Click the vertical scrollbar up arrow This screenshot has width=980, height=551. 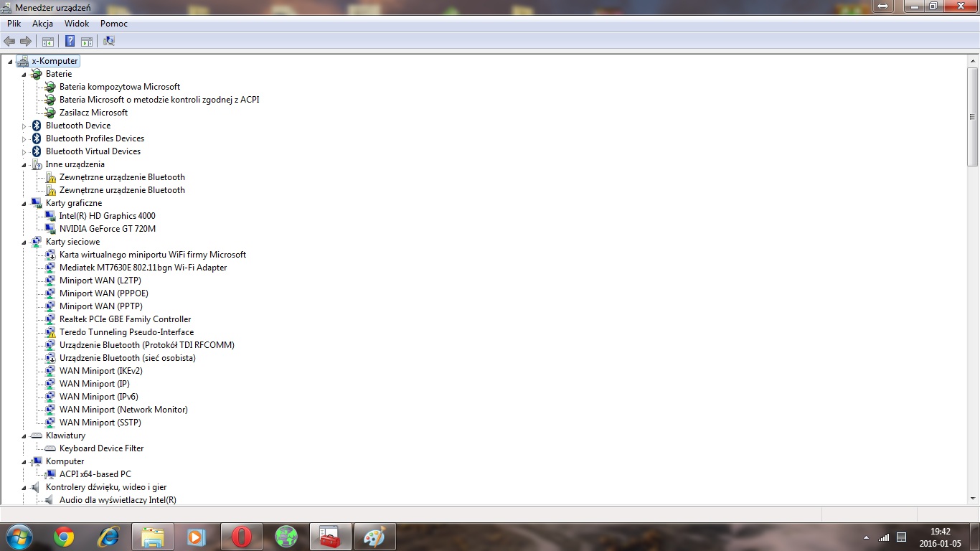(973, 61)
